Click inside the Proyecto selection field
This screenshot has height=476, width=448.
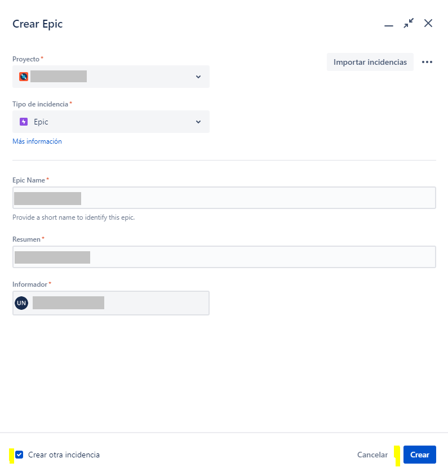pos(111,77)
